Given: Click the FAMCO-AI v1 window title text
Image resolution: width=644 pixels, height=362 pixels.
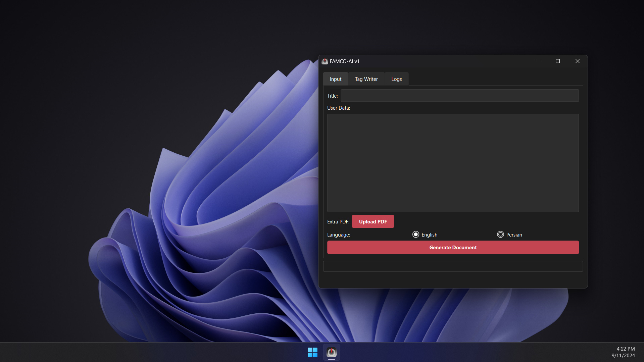Looking at the screenshot, I should point(345,61).
